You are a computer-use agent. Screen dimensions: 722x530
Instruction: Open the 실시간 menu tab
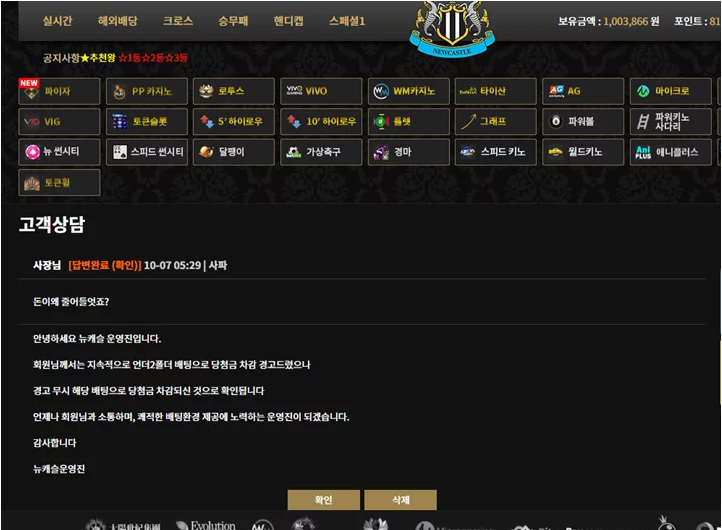pos(58,21)
